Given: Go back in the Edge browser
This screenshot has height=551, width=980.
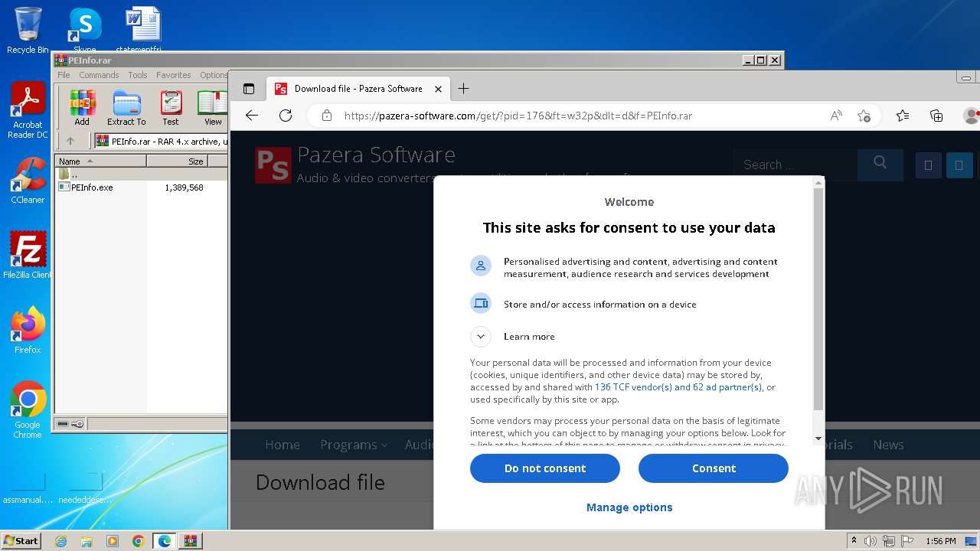Looking at the screenshot, I should click(252, 116).
